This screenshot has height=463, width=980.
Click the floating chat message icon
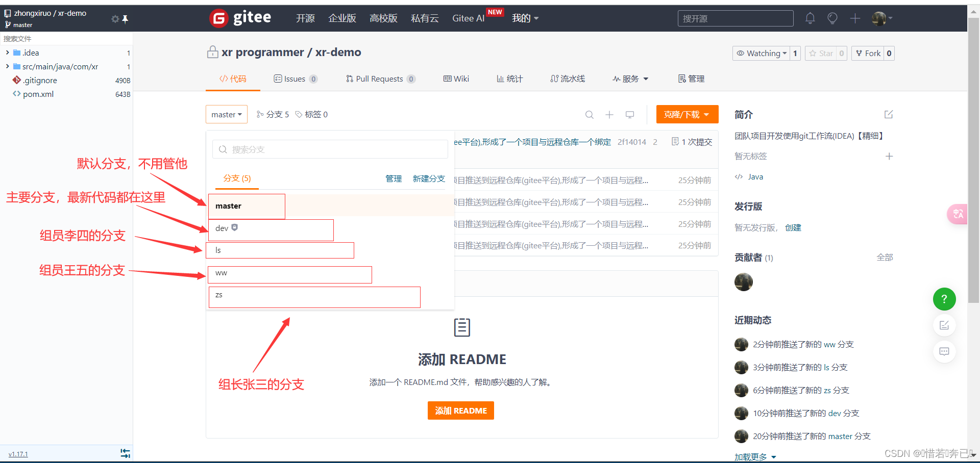pyautogui.click(x=944, y=351)
